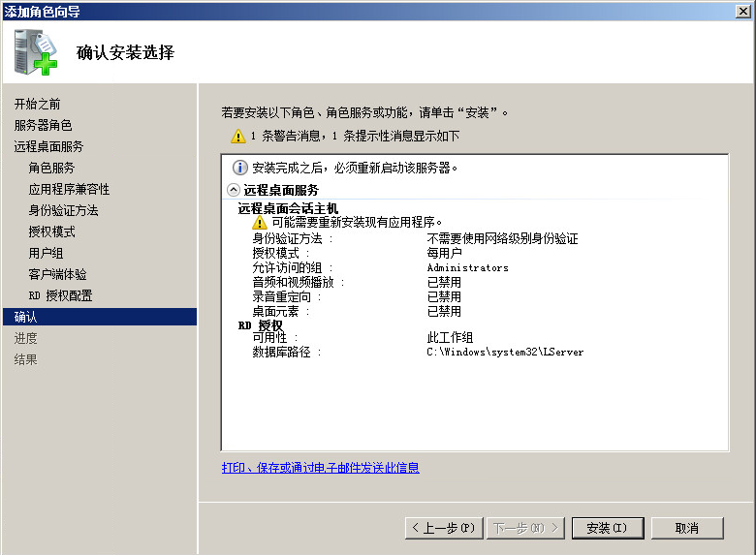
Task: Select 角色服务 step in sidebar
Action: tap(51, 168)
